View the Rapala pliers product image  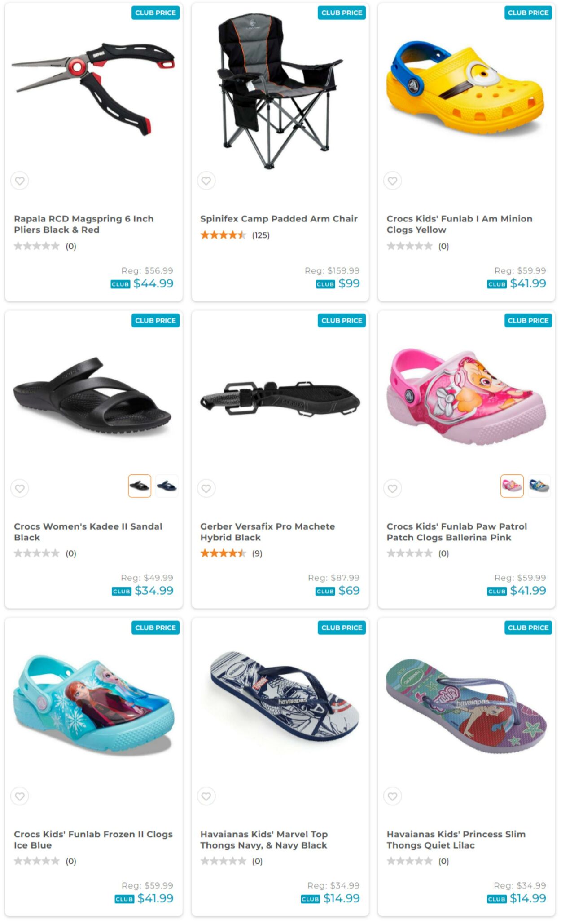[93, 90]
